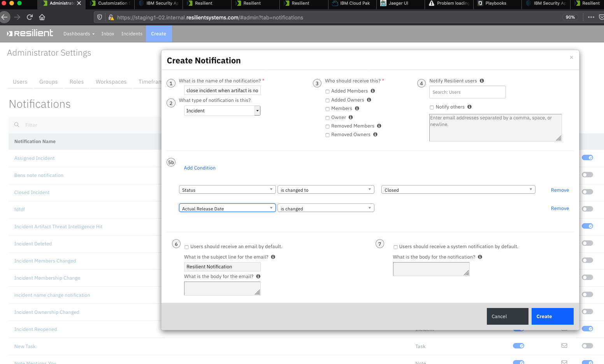Viewport: 604px width, 364px height.
Task: Enable the Removed Members checkbox
Action: (x=328, y=126)
